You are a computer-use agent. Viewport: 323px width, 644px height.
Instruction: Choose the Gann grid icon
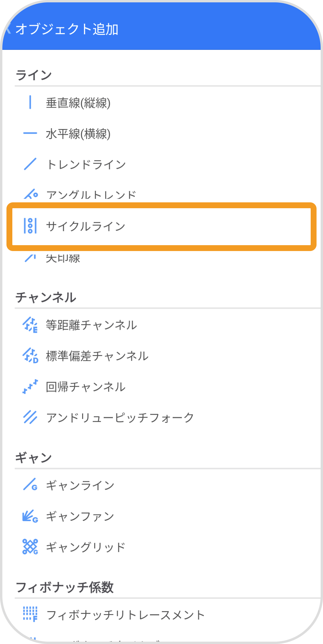coord(30,547)
